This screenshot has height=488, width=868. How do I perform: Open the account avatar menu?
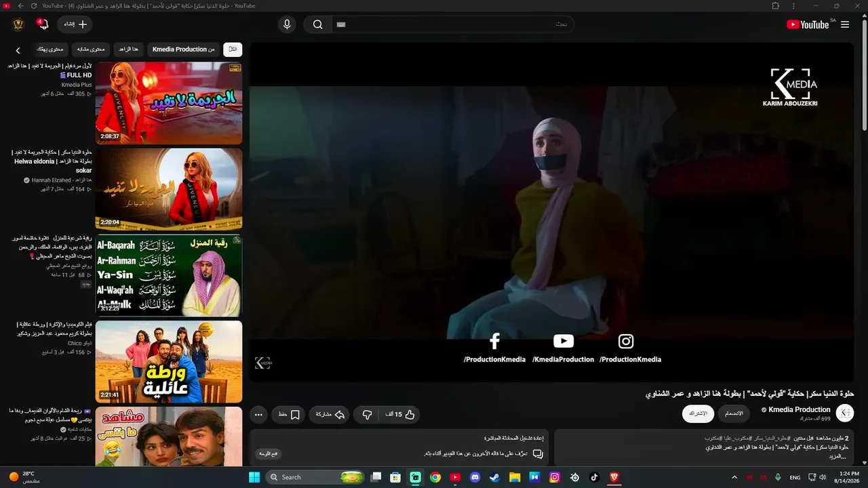click(18, 24)
